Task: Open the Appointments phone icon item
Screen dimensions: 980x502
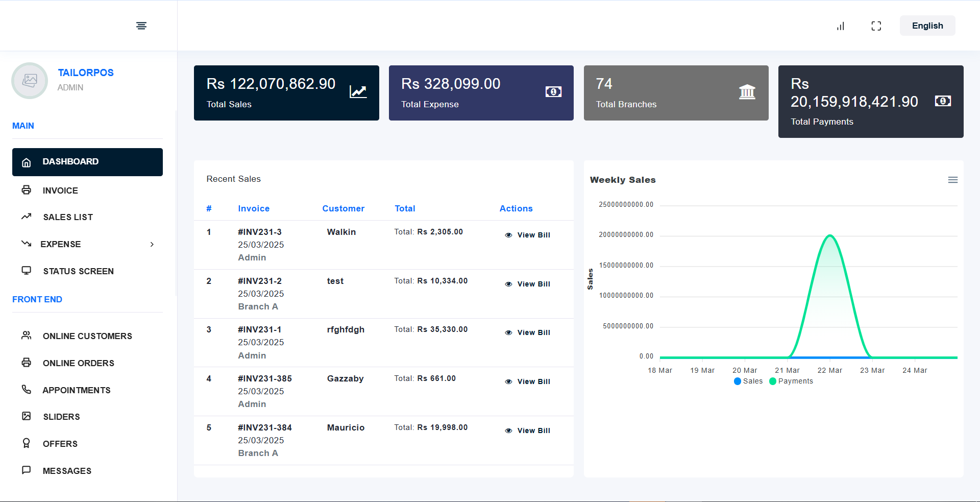Action: tap(27, 390)
